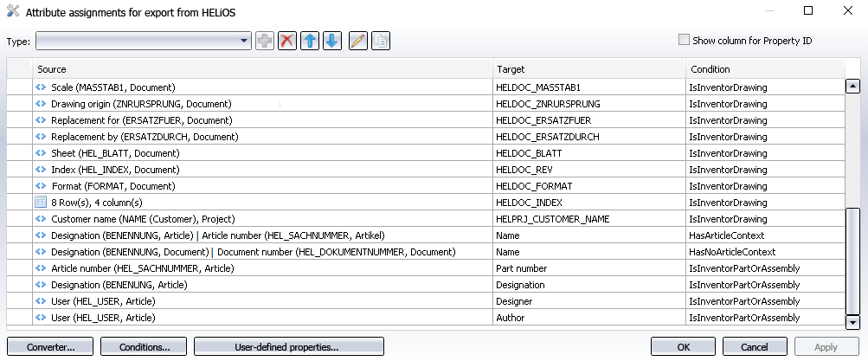Click the wrench icon in title bar
The image size is (868, 361).
pos(13,11)
